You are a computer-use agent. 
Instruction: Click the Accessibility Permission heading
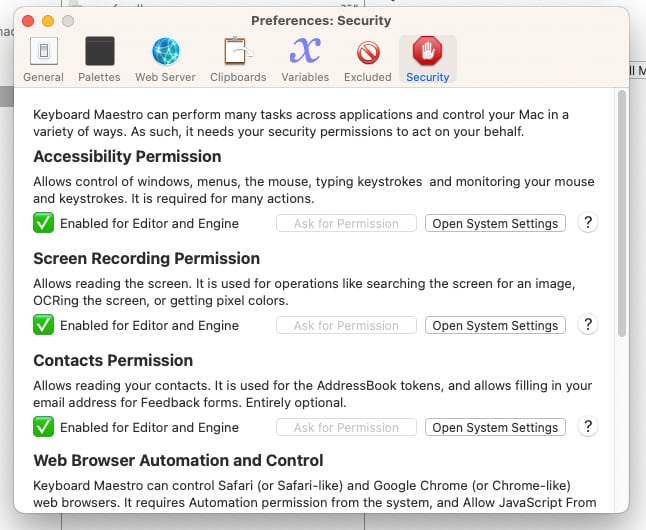127,157
